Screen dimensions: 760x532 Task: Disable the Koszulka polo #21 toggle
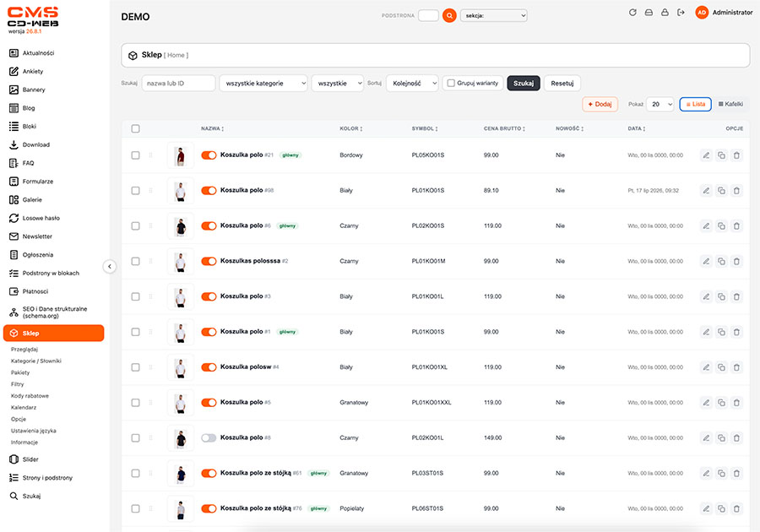point(209,155)
